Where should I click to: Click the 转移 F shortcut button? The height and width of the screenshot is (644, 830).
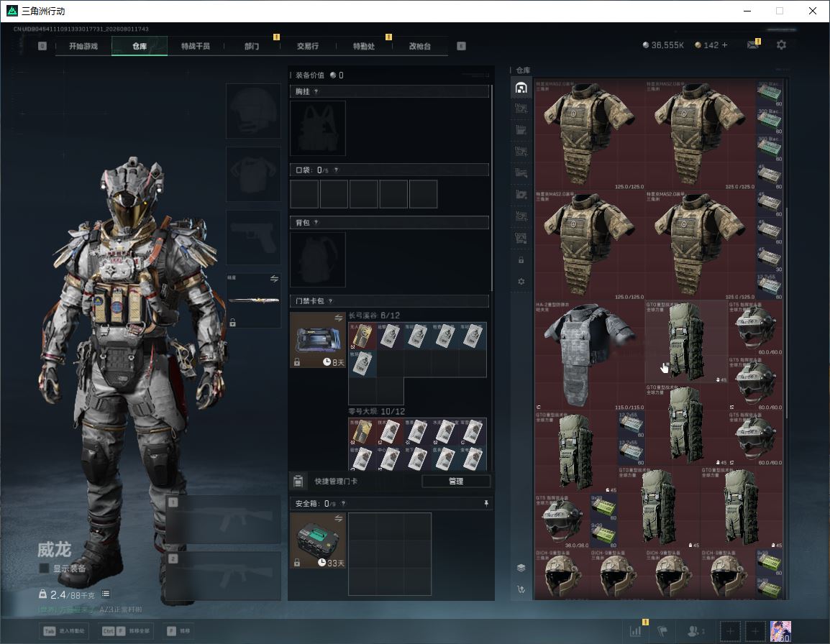(x=178, y=631)
